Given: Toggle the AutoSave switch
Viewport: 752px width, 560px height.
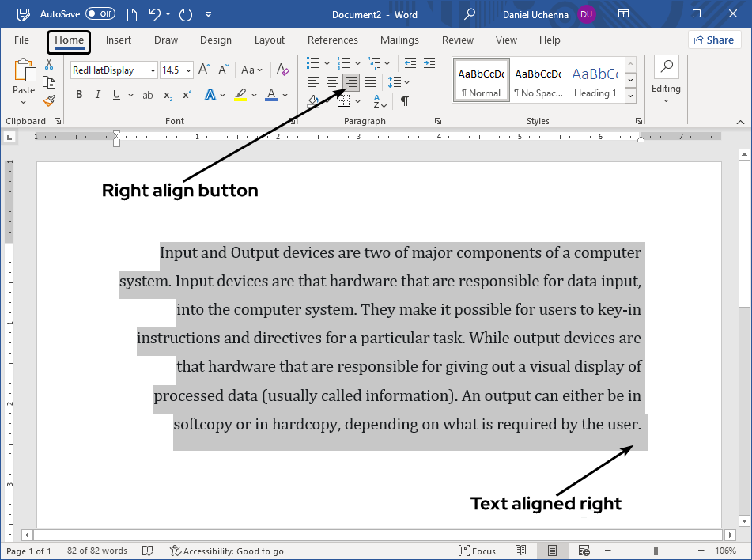Looking at the screenshot, I should [x=100, y=13].
